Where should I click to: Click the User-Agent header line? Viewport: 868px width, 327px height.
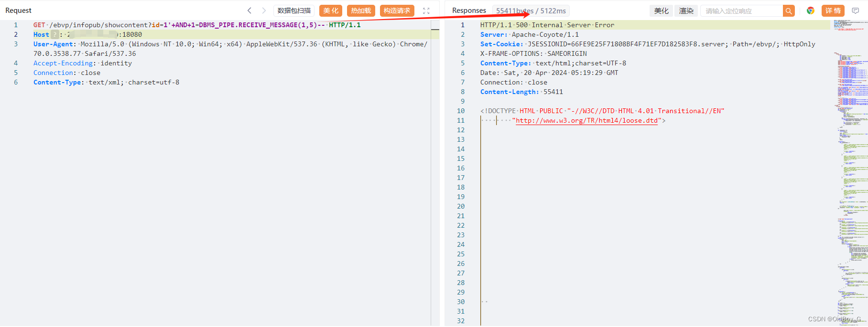tap(230, 49)
